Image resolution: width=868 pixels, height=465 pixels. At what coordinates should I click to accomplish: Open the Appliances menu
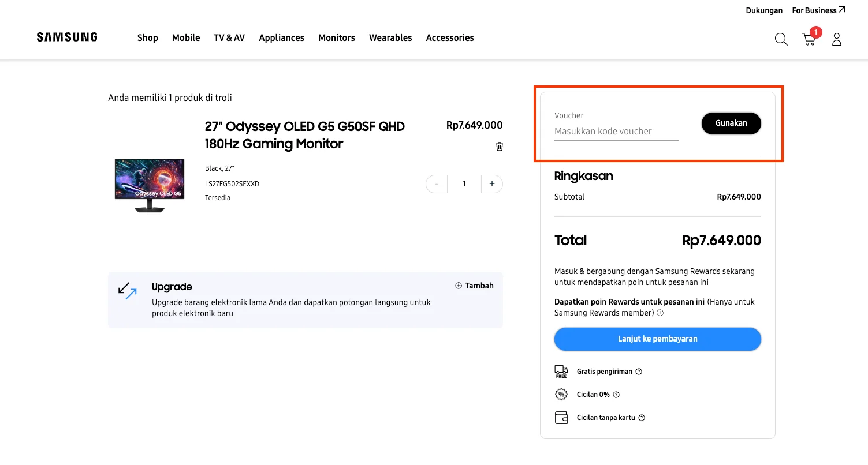tap(281, 37)
